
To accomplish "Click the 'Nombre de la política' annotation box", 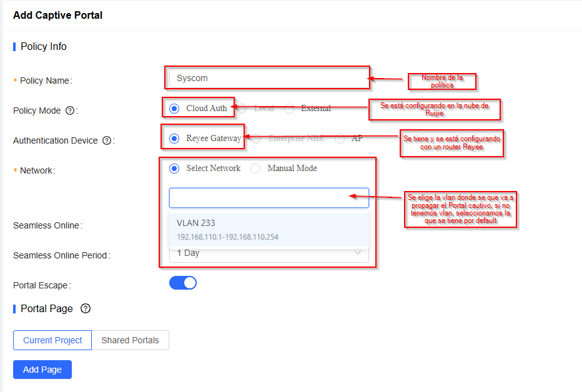I will [441, 81].
